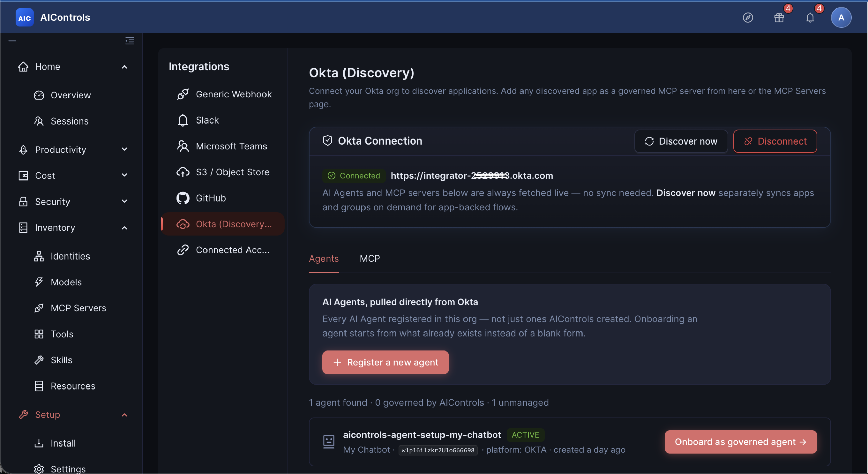Select Okta (Discovery) in Integrations list
868x474 pixels.
click(223, 224)
